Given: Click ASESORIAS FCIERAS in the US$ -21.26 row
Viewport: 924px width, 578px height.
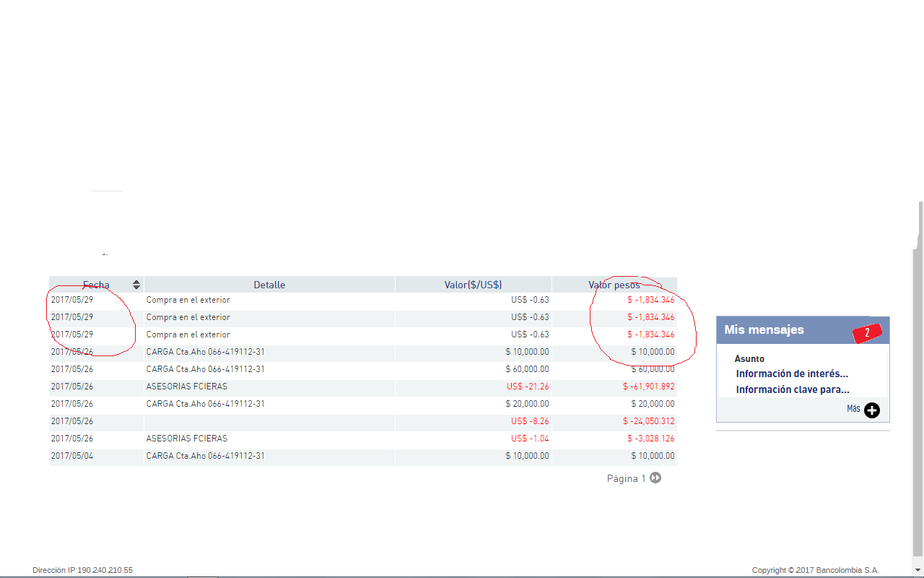Looking at the screenshot, I should [x=187, y=387].
